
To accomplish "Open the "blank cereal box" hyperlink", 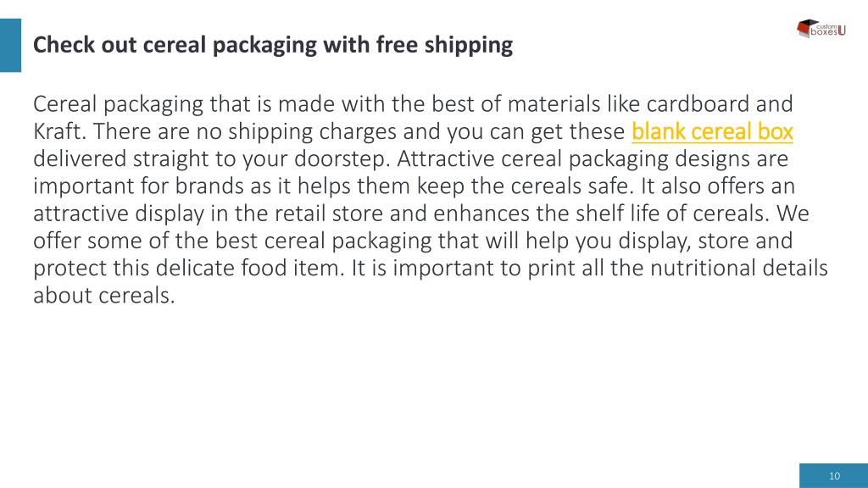I will point(712,131).
